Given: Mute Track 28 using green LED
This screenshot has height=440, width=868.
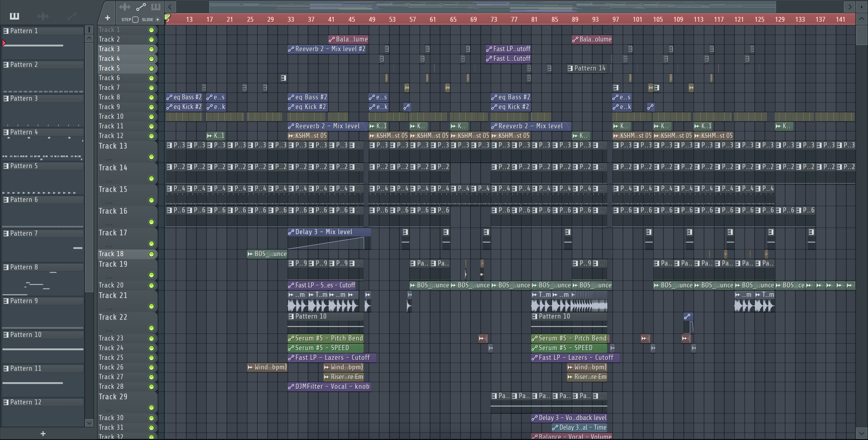Looking at the screenshot, I should coord(152,387).
